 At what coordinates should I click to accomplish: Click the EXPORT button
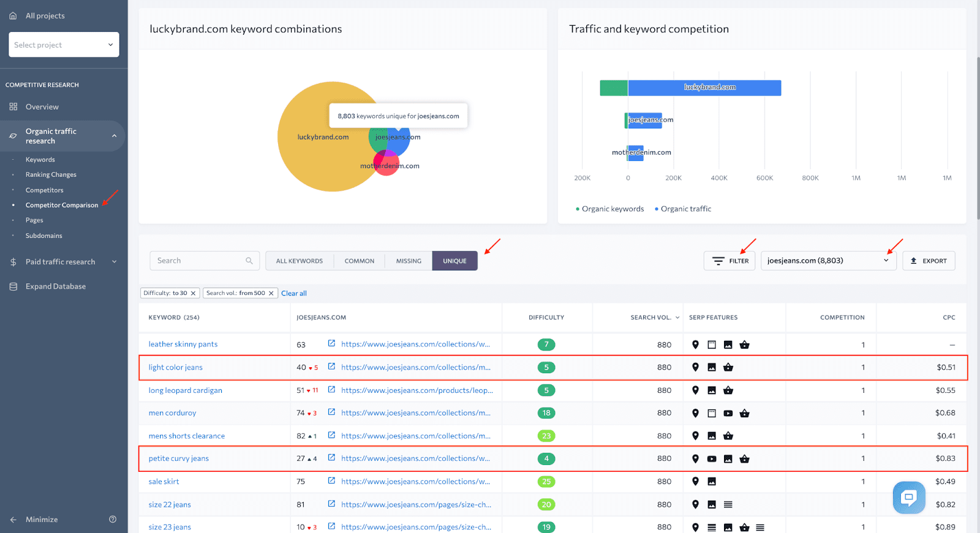point(929,261)
